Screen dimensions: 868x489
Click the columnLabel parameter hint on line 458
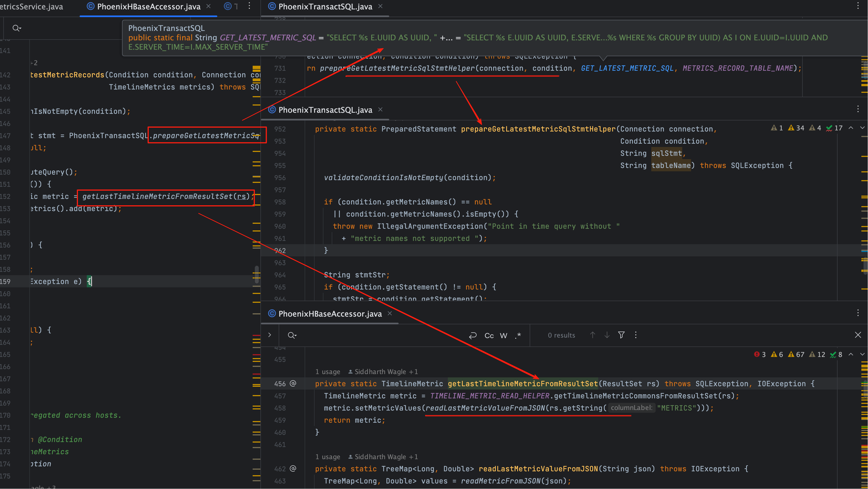(x=631, y=408)
